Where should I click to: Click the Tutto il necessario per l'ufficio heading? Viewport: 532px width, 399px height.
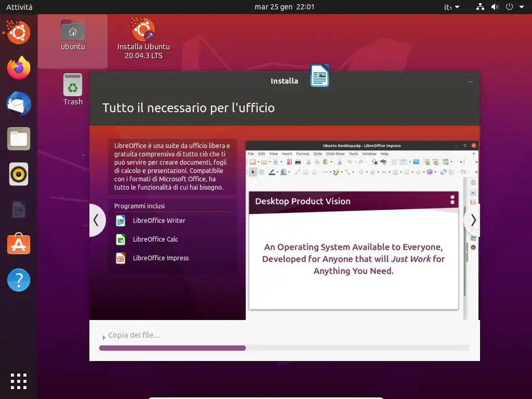click(189, 108)
